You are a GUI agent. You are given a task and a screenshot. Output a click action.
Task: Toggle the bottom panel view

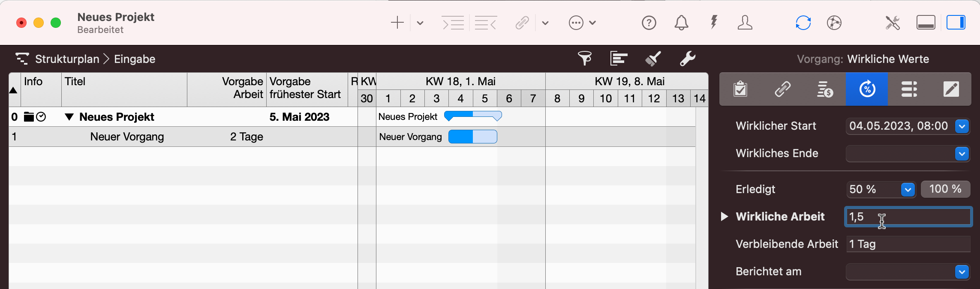pos(926,23)
